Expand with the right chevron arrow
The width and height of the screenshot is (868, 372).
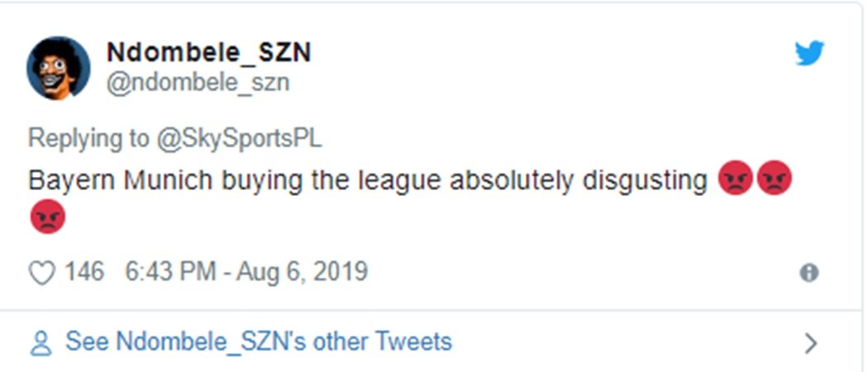pyautogui.click(x=811, y=343)
